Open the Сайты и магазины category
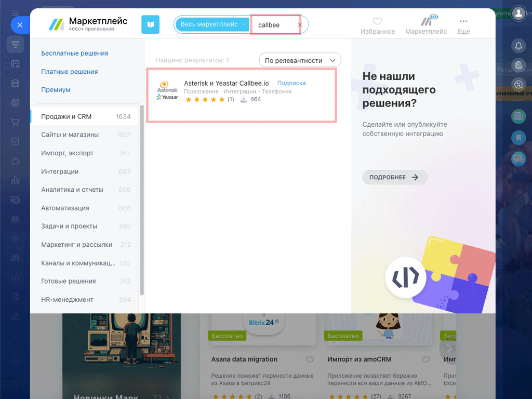This screenshot has height=399, width=532. pos(70,132)
